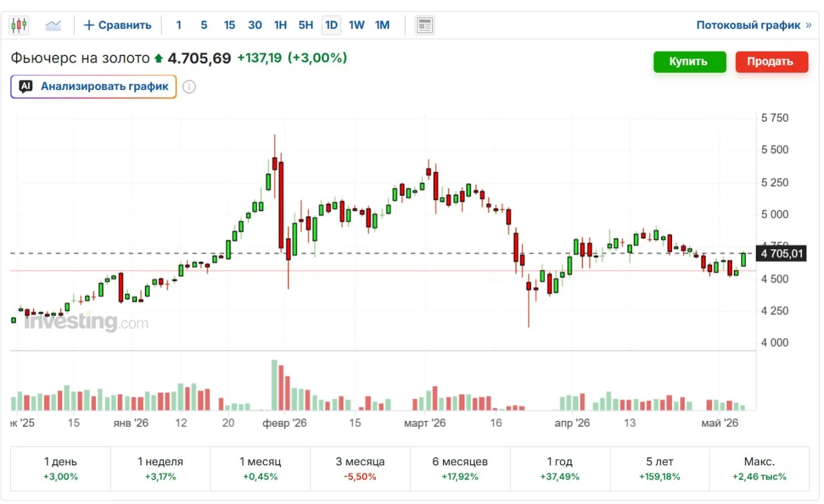
Task: Select the 15 minute interval
Action: click(229, 25)
